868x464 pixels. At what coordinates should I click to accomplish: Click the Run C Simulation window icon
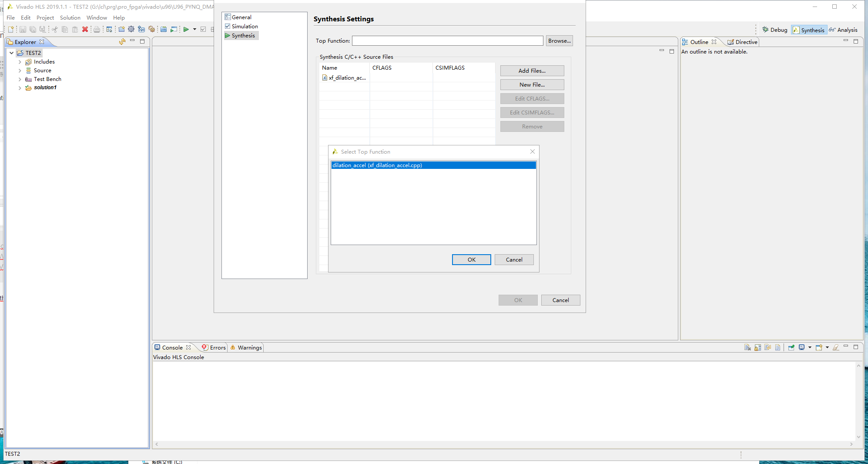pyautogui.click(x=174, y=29)
